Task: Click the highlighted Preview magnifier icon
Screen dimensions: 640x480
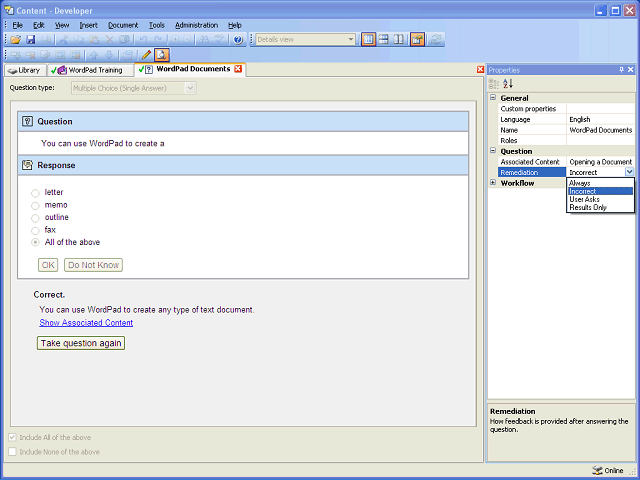Action: click(x=162, y=55)
